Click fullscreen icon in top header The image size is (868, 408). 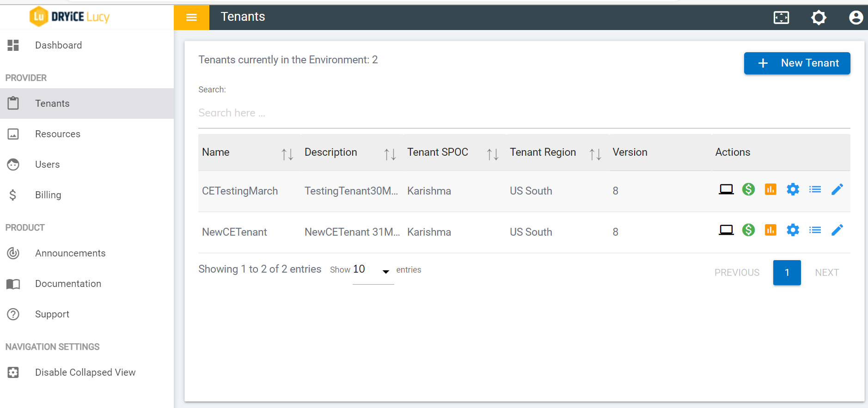pyautogui.click(x=781, y=18)
